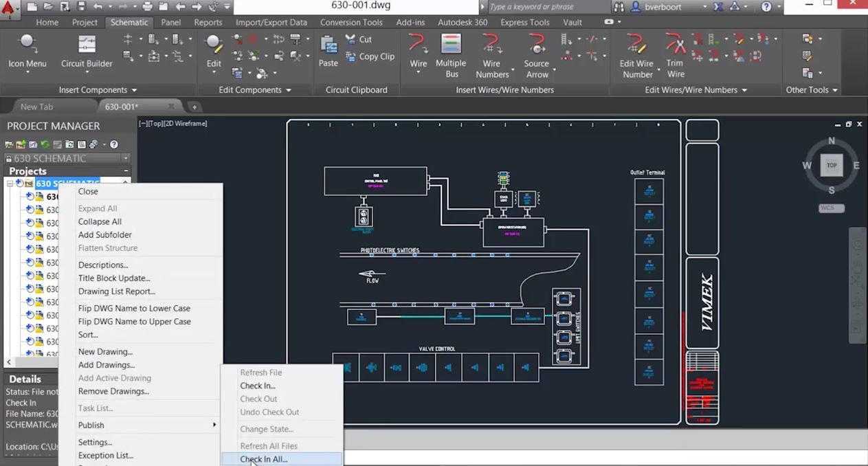Open the Wire Numbers tool
This screenshot has width=868, height=466.
492,55
